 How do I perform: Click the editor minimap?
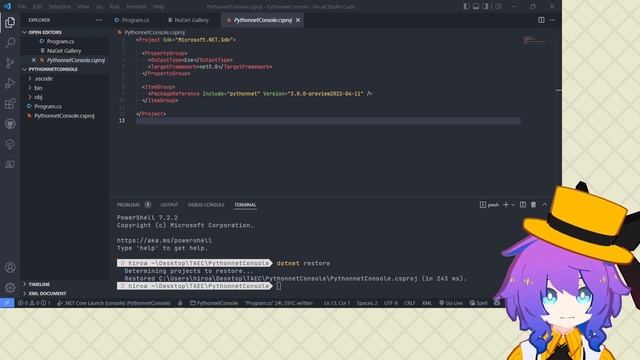click(x=537, y=40)
